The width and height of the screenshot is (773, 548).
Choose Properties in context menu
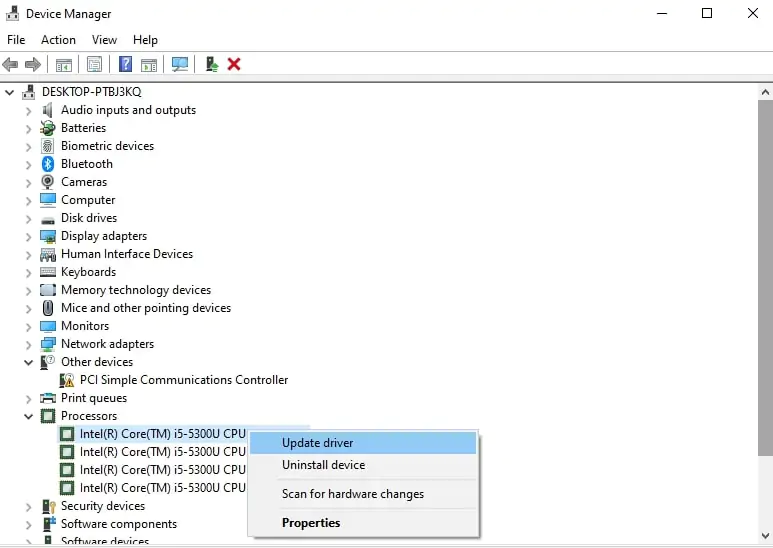(x=363, y=523)
